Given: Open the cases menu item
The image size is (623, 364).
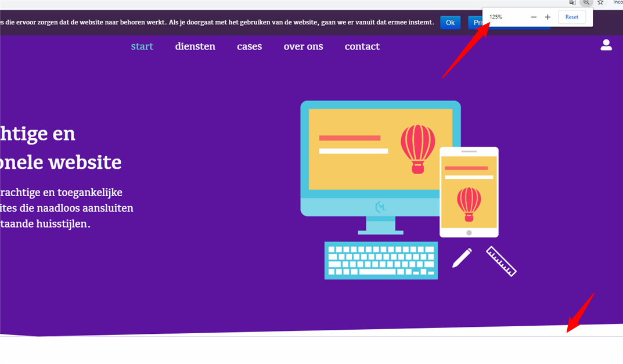Looking at the screenshot, I should click(250, 46).
